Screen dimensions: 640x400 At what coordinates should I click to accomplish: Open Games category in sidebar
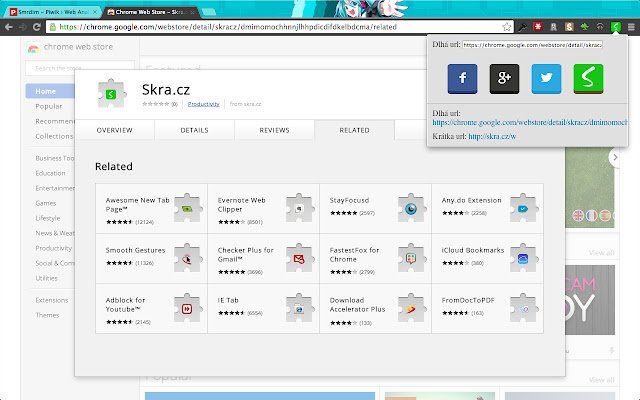pyautogui.click(x=46, y=203)
